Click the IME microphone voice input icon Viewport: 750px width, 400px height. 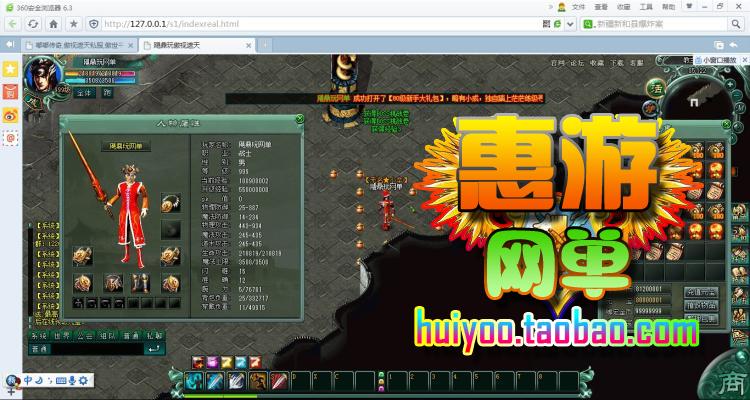[x=72, y=381]
